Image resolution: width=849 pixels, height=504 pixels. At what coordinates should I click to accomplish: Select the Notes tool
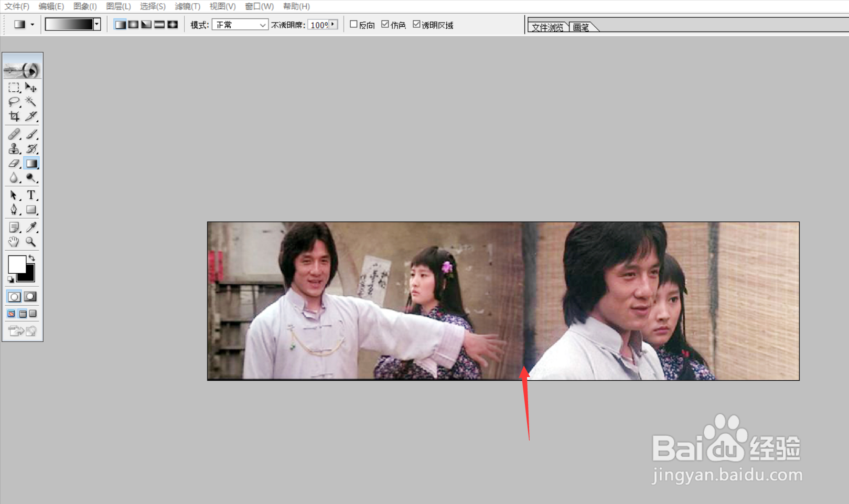click(14, 227)
